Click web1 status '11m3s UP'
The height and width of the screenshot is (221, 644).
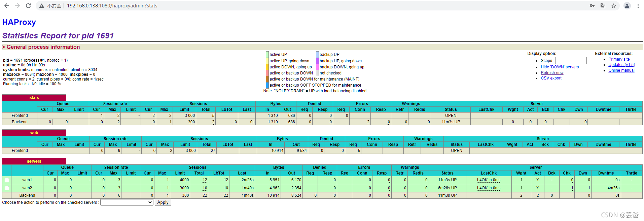(447, 180)
